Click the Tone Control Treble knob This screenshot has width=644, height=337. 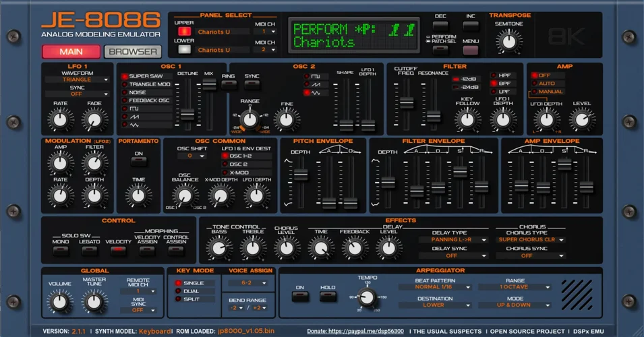tap(253, 248)
